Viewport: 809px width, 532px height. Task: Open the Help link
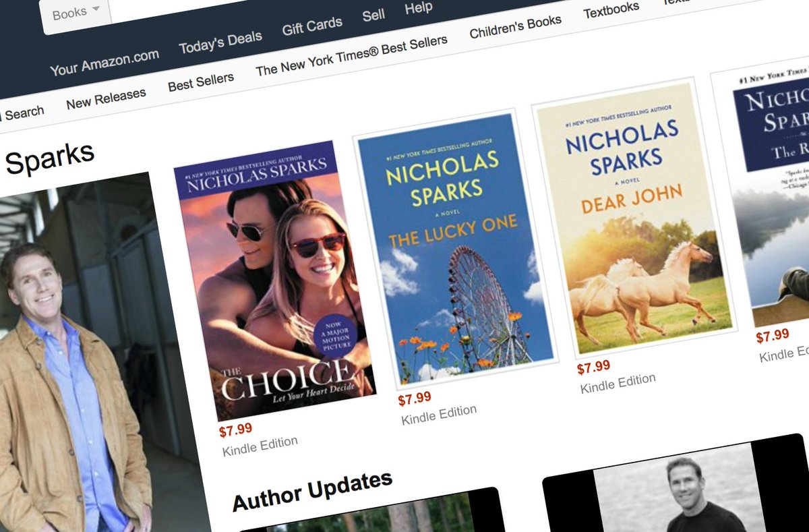click(x=419, y=7)
